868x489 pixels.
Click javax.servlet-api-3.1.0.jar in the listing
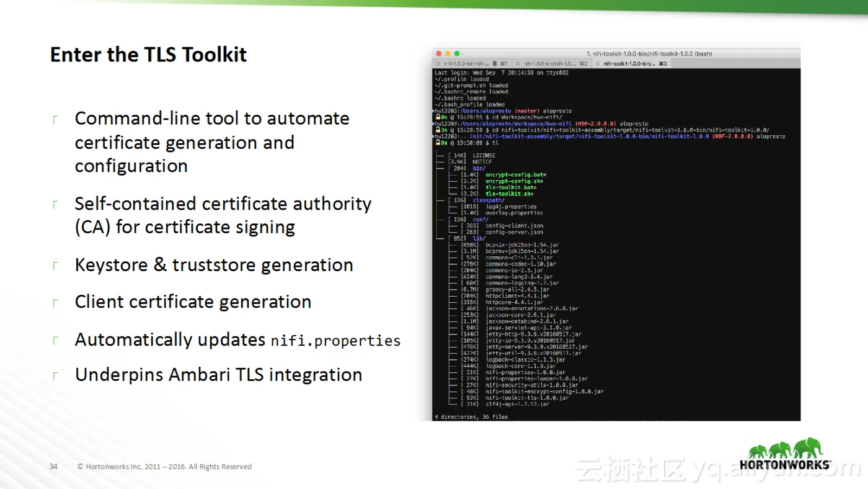(x=529, y=328)
